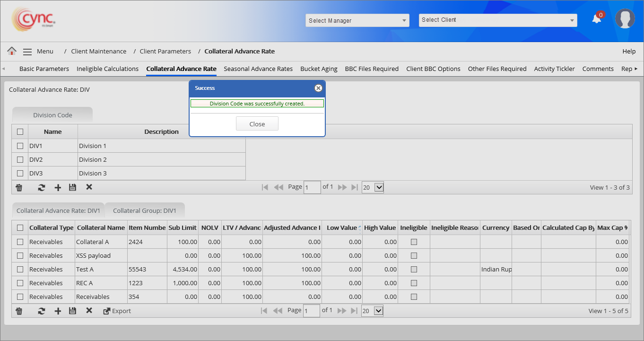Click the home icon in breadcrumb bar
The height and width of the screenshot is (341, 644).
[x=12, y=51]
